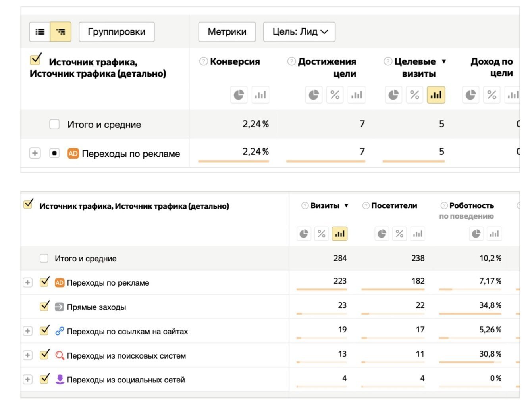Sort by the Посетители column header
The height and width of the screenshot is (409, 532).
pos(394,205)
